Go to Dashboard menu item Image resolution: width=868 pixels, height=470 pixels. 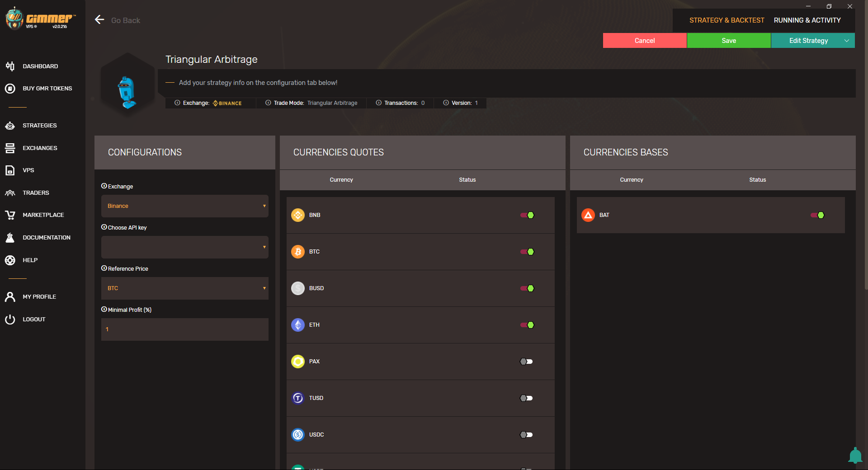click(x=40, y=66)
